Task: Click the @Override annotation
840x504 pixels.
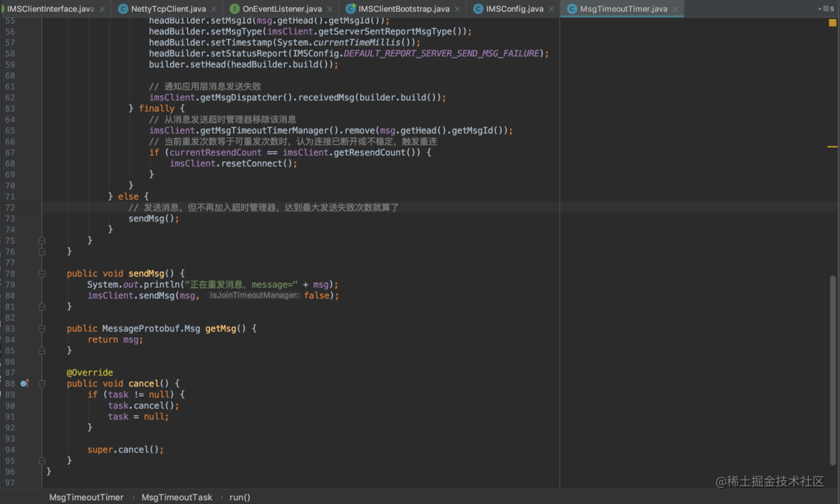Action: (x=89, y=373)
